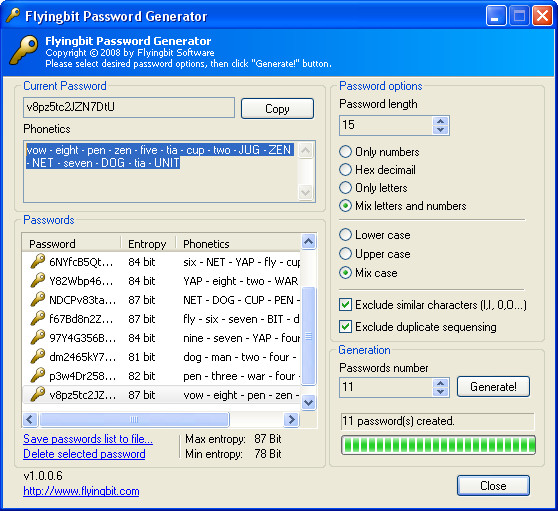
Task: Click Delete selected password link
Action: [84, 454]
